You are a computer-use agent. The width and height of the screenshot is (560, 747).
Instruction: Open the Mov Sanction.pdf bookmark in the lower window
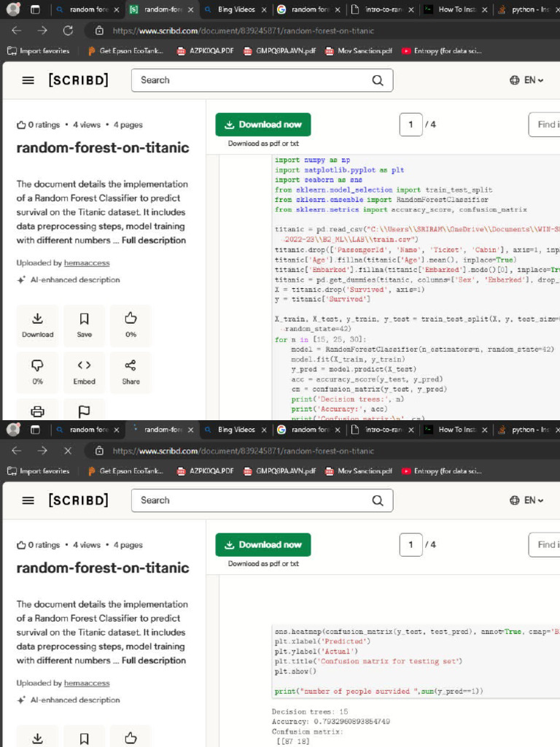click(x=359, y=471)
